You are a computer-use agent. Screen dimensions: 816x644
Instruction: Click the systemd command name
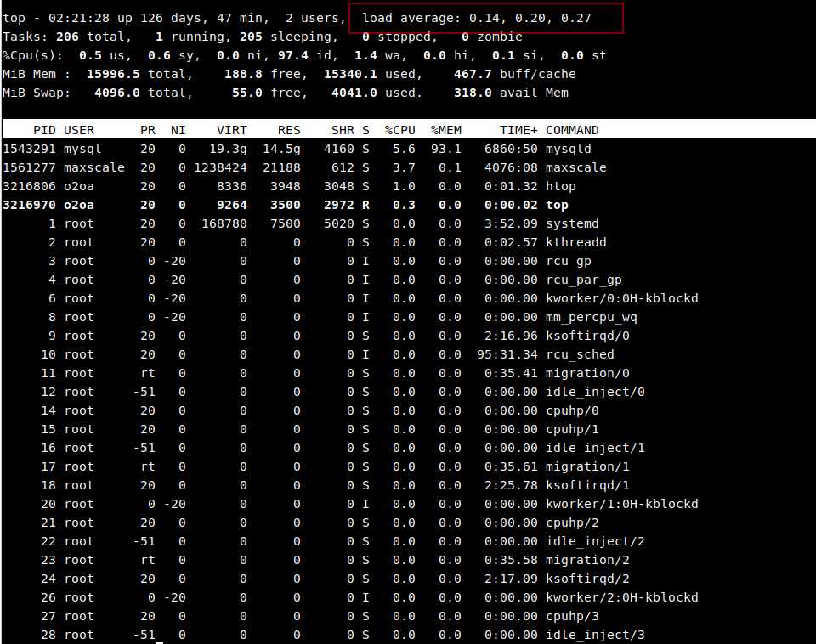572,223
